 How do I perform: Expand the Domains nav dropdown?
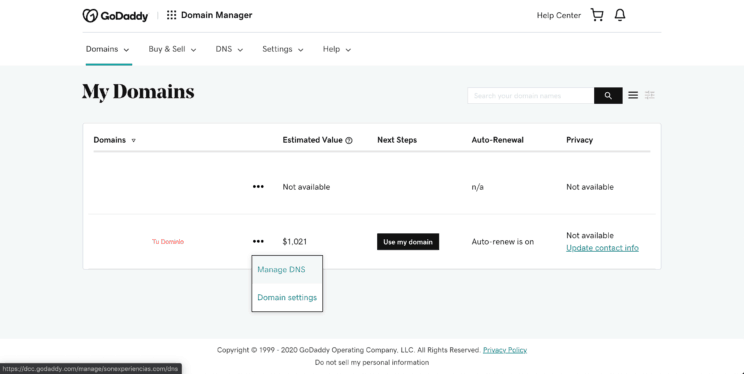[x=107, y=49]
